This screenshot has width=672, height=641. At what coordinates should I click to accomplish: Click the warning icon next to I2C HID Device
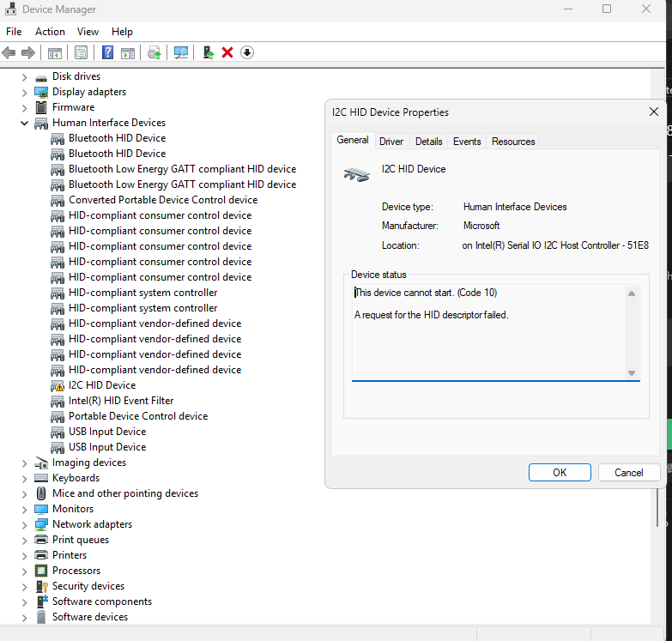(58, 385)
